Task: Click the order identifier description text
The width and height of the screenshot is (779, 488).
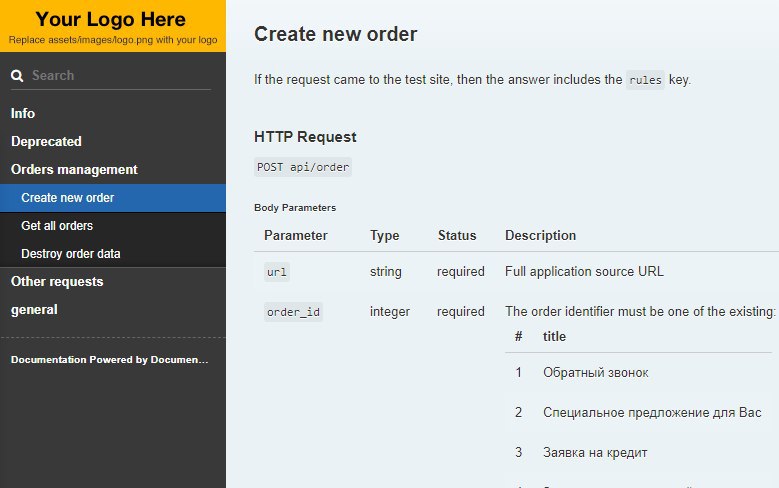Action: point(640,312)
